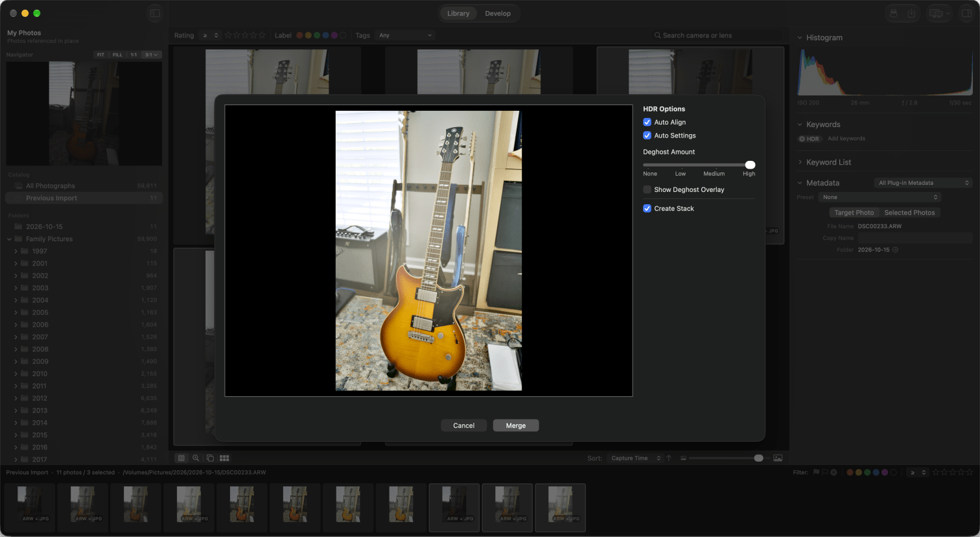This screenshot has height=537, width=980.
Task: Click search magnifier icon in search field
Action: [x=658, y=36]
